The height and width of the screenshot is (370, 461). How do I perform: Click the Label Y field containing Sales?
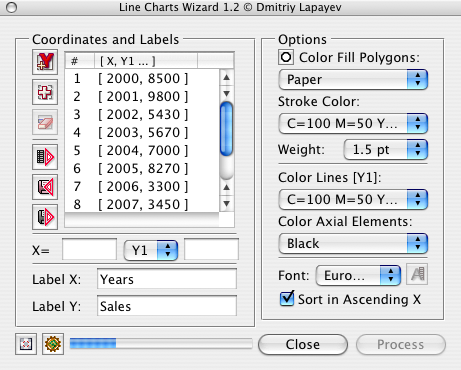tap(167, 306)
